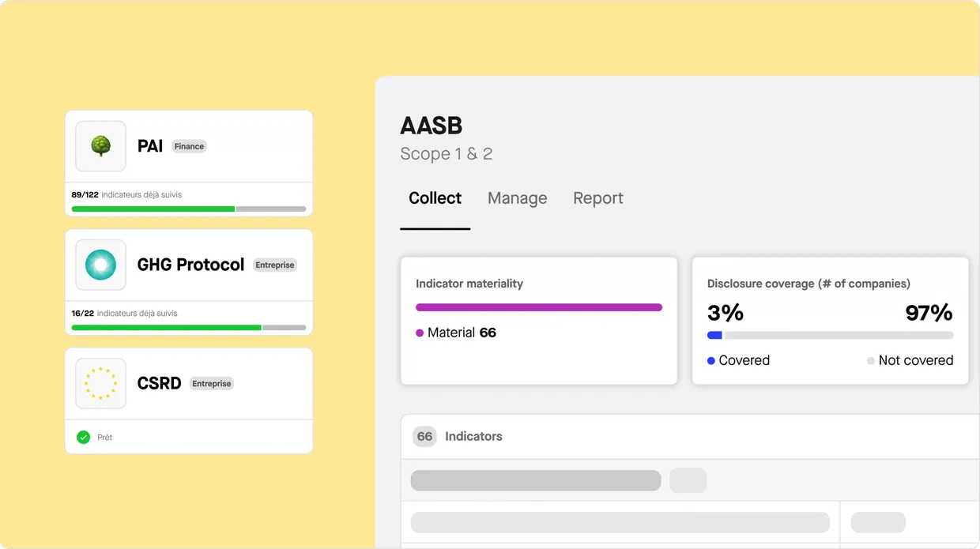The height and width of the screenshot is (549, 980).
Task: Click the Disclosure coverage progress bar
Action: click(x=830, y=335)
